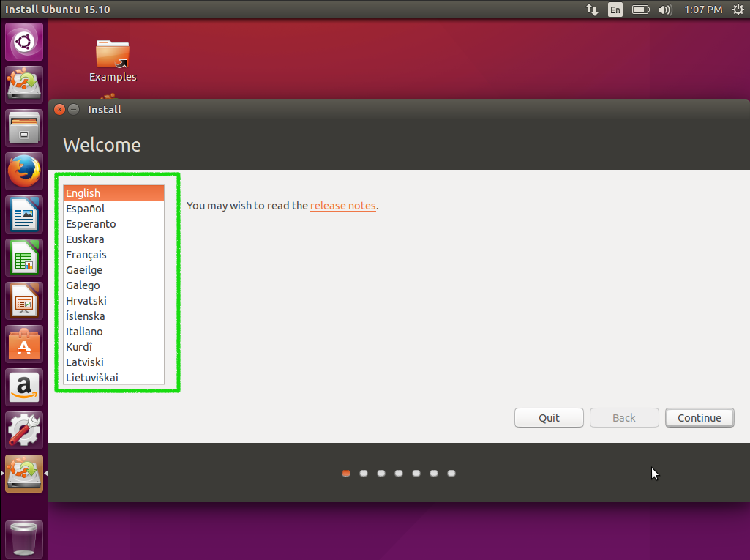The width and height of the screenshot is (750, 560).
Task: Select Esperanto in language list
Action: tap(114, 224)
